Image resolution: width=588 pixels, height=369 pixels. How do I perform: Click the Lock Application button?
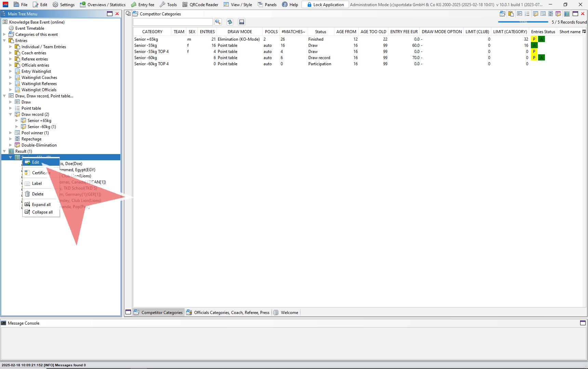pos(325,4)
